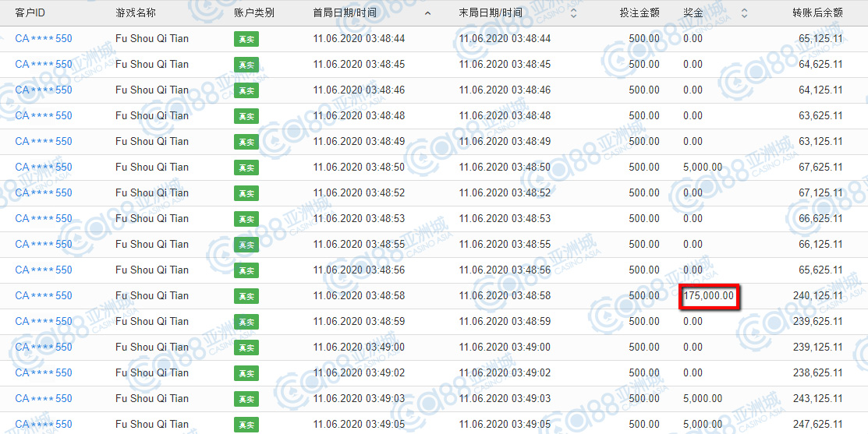Click 5,000.00 prize in the 03:48:50 row

click(x=703, y=168)
